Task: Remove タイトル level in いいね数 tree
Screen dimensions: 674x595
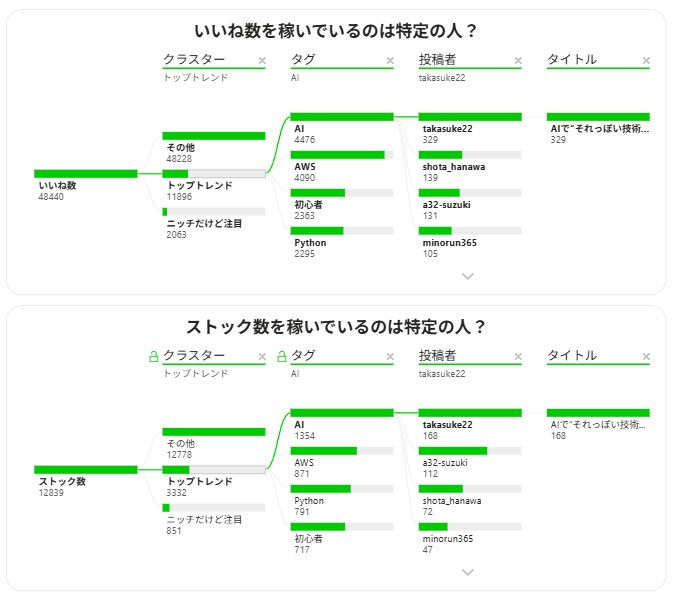Action: pyautogui.click(x=646, y=61)
